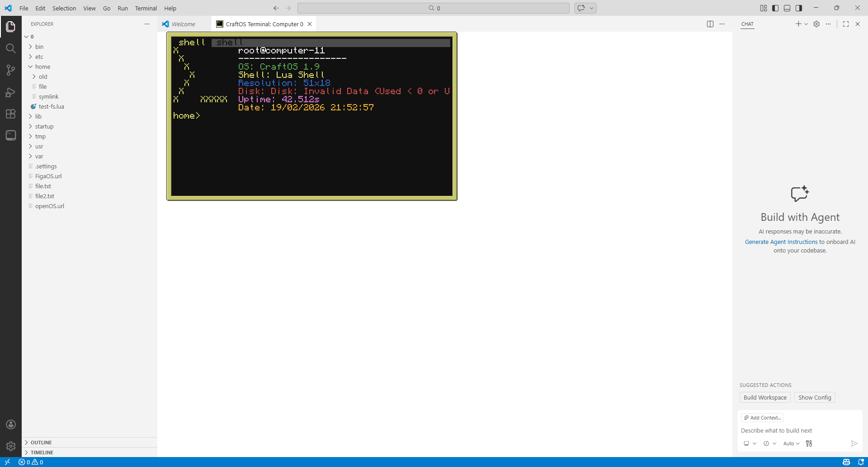Open the agent session target dropdown

coord(750,443)
